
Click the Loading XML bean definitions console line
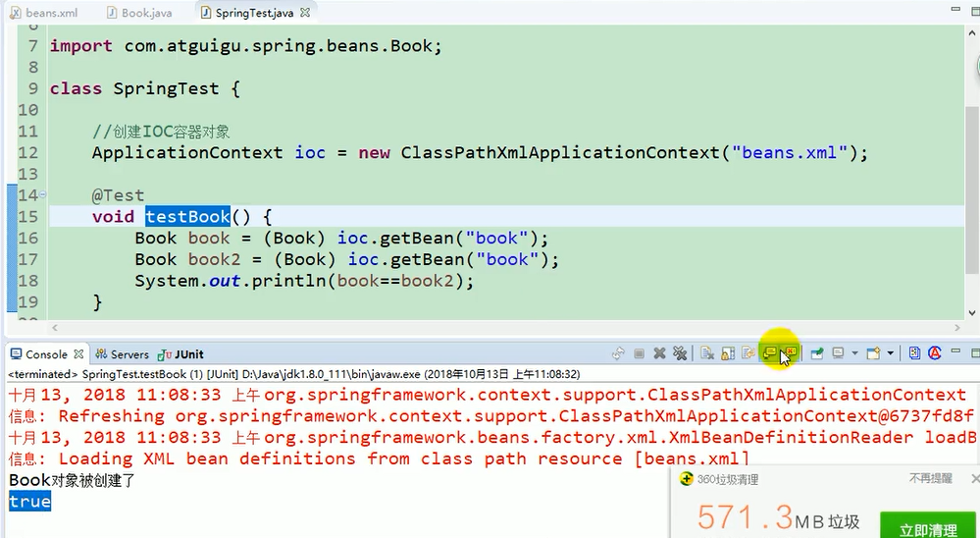pos(379,458)
